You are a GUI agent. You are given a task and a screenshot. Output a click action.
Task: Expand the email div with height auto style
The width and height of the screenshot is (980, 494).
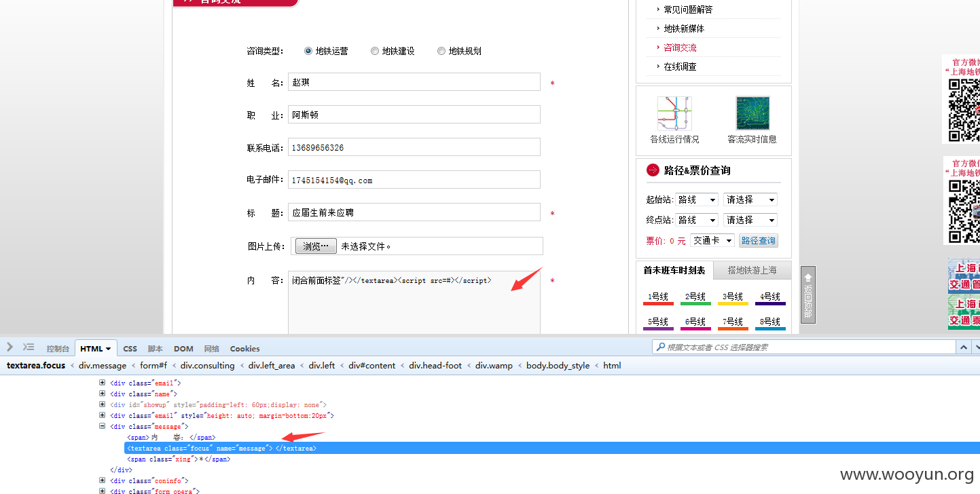103,415
